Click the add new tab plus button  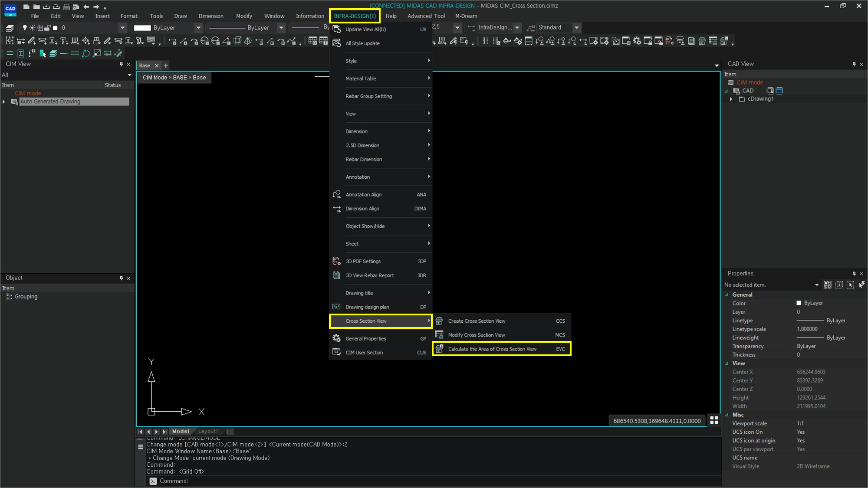click(x=166, y=66)
